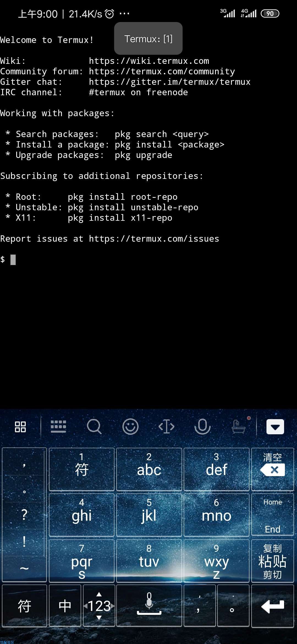Select the question mark in the symbol column

(x=24, y=515)
